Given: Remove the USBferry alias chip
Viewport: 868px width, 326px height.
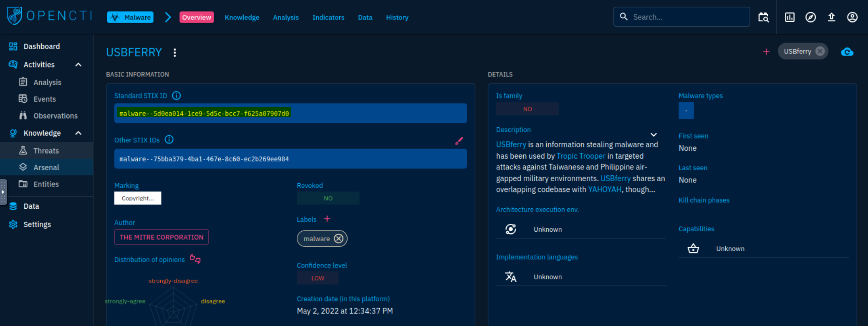Looking at the screenshot, I should pyautogui.click(x=820, y=51).
